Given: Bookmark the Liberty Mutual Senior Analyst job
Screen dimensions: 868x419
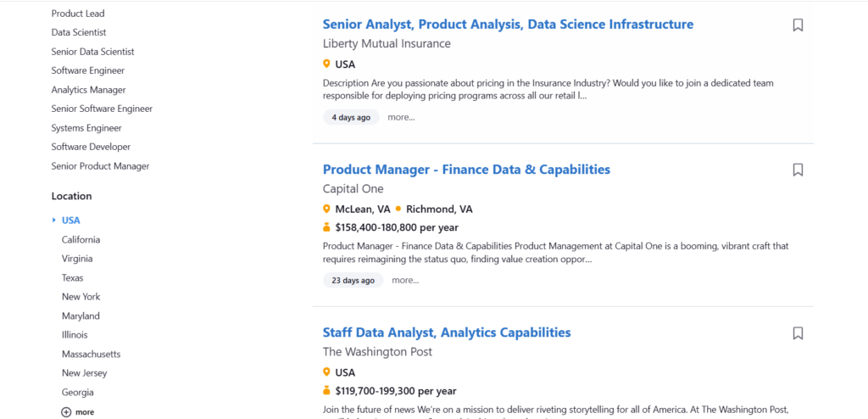Looking at the screenshot, I should point(798,25).
